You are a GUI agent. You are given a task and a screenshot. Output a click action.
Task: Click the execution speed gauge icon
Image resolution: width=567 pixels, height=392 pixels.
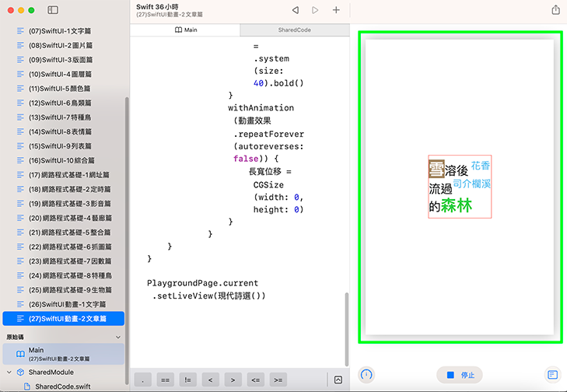pyautogui.click(x=366, y=375)
